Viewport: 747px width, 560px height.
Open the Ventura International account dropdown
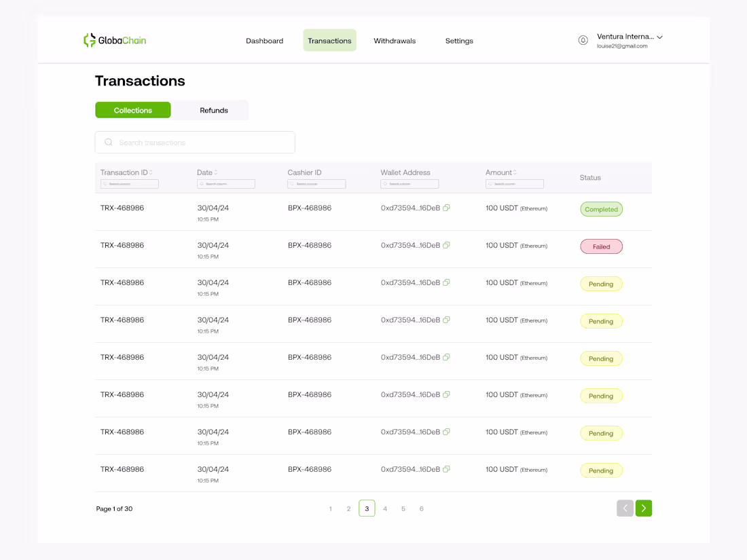[x=659, y=37]
